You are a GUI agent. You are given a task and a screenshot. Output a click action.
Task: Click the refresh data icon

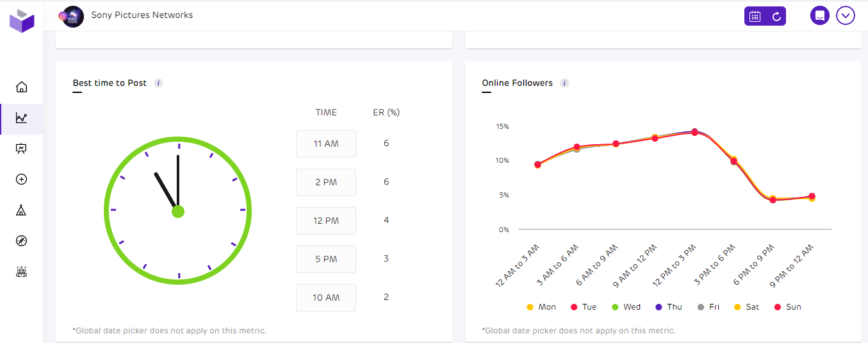tap(776, 17)
